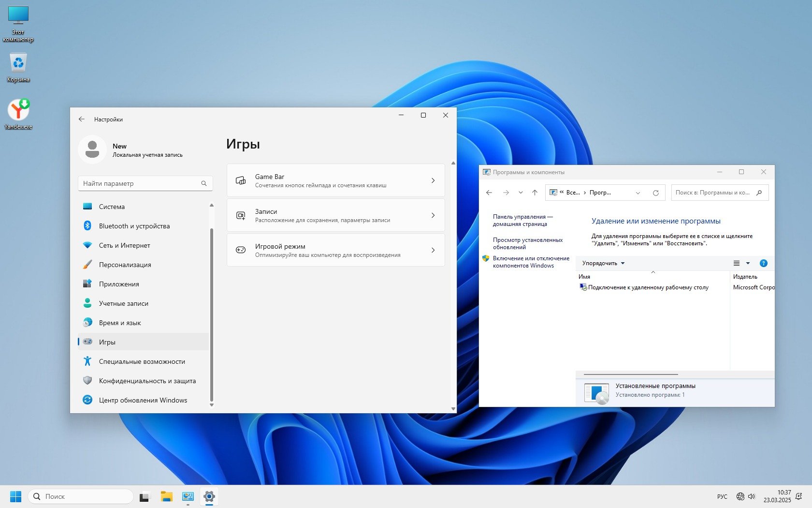Viewport: 812px width, 508px height.
Task: Click the back arrow in Settings
Action: (82, 119)
